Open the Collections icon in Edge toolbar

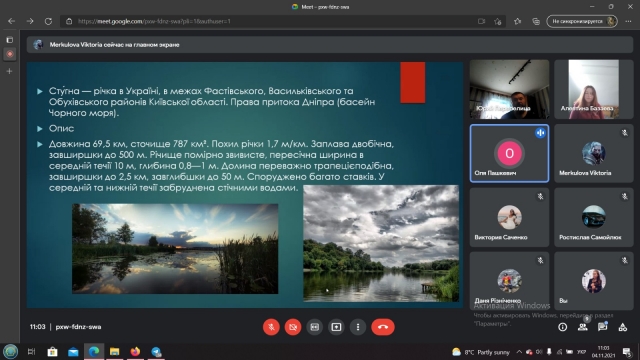(x=536, y=21)
